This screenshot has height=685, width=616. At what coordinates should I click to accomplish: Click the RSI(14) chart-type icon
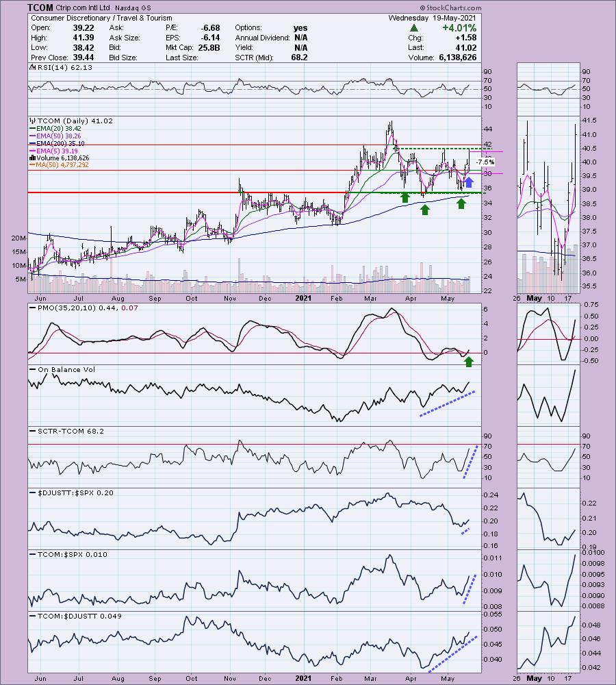pos(32,67)
